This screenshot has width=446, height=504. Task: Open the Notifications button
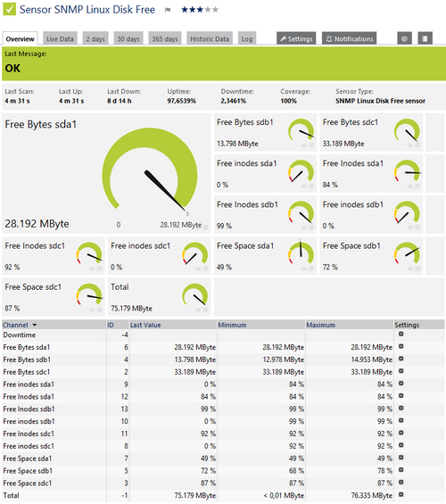350,39
